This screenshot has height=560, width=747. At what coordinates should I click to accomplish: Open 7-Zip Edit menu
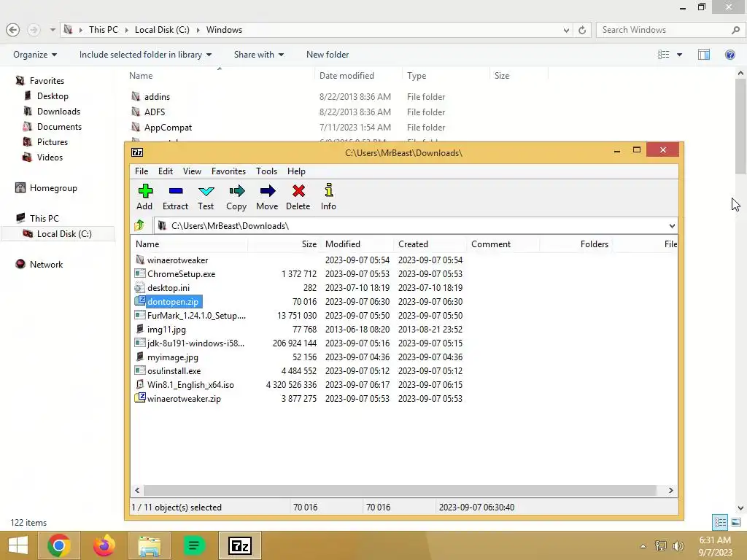pyautogui.click(x=166, y=171)
